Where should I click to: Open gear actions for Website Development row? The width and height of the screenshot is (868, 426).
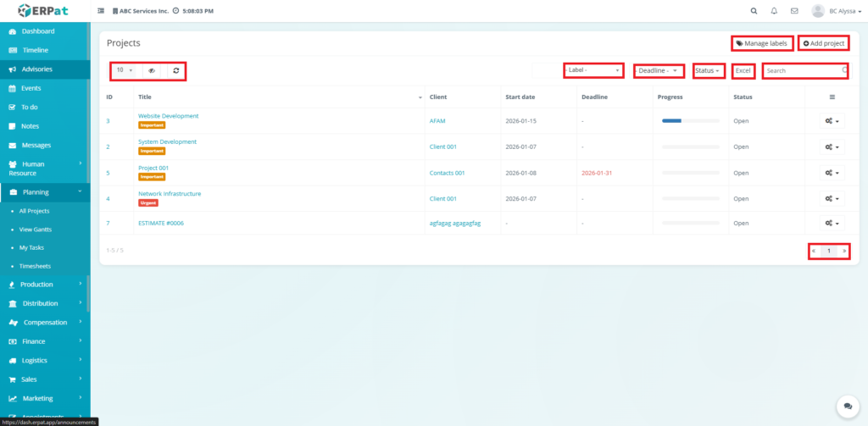(x=832, y=121)
